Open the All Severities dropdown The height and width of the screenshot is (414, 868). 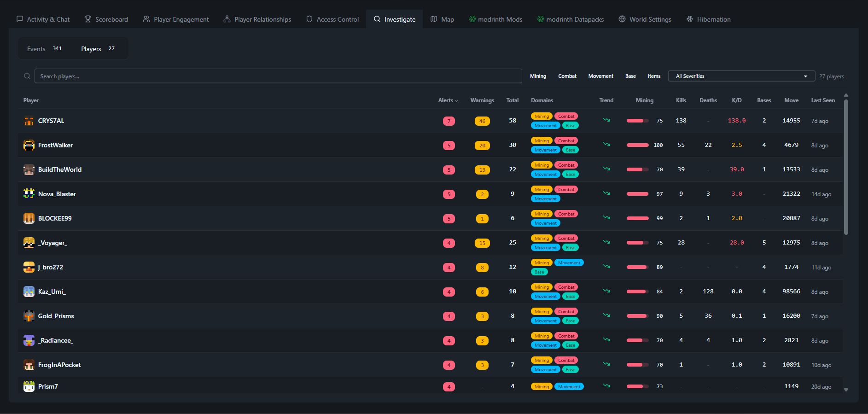(741, 76)
